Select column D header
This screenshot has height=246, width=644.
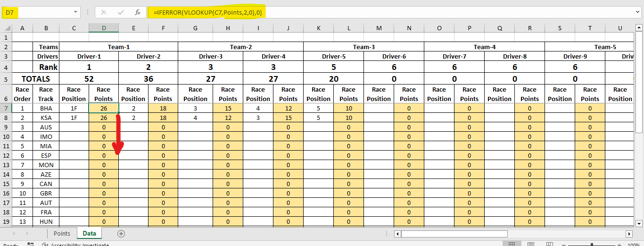[104, 28]
